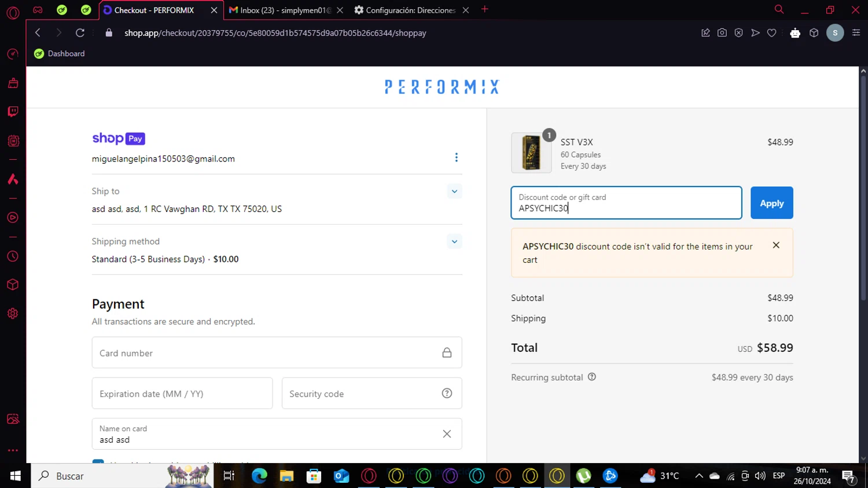This screenshot has height=488, width=868.
Task: Dismiss the invalid discount code message
Action: [x=776, y=245]
